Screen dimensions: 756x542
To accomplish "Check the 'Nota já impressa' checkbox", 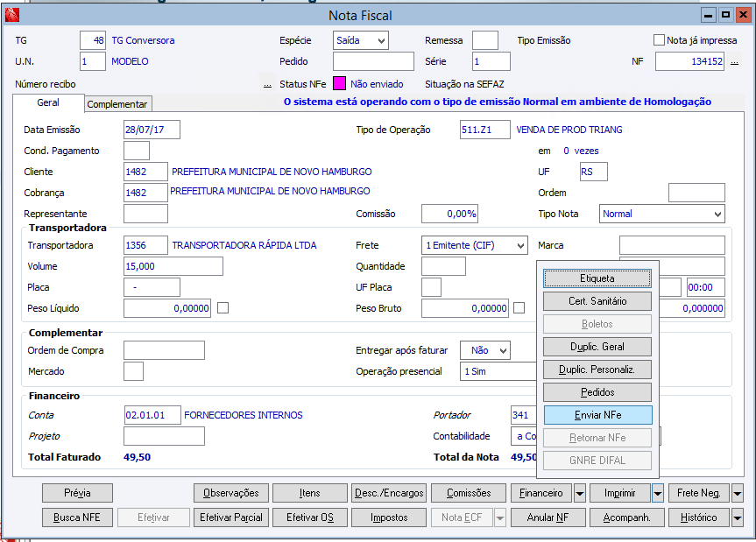I will click(660, 40).
